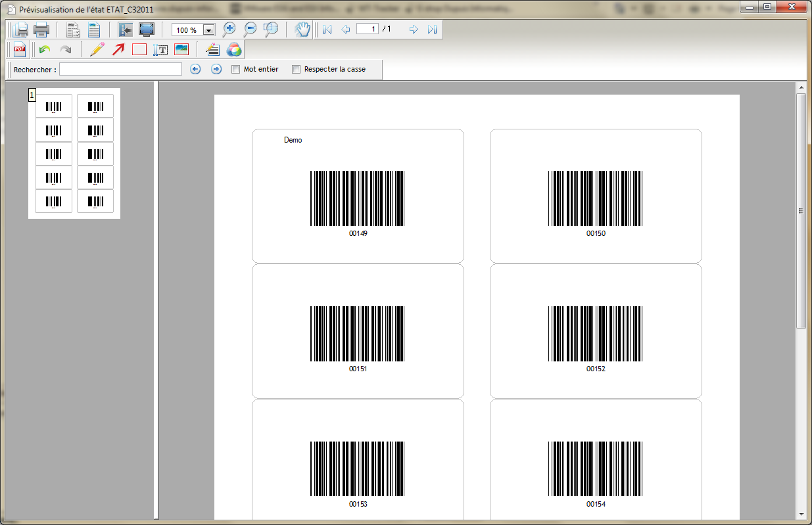Select the text box annotation tool
This screenshot has width=812, height=525.
point(160,49)
